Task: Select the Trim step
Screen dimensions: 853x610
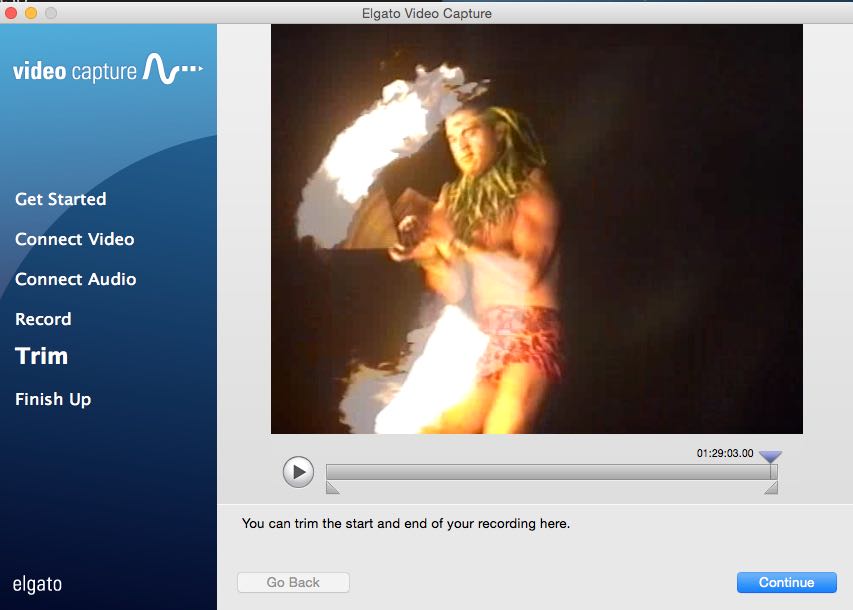Action: tap(41, 356)
